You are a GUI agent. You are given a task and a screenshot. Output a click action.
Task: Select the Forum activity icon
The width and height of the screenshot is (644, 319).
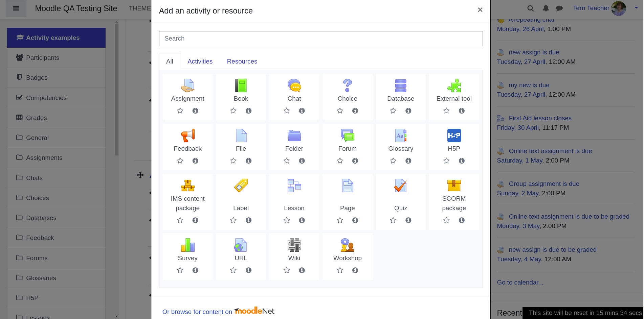pyautogui.click(x=347, y=136)
